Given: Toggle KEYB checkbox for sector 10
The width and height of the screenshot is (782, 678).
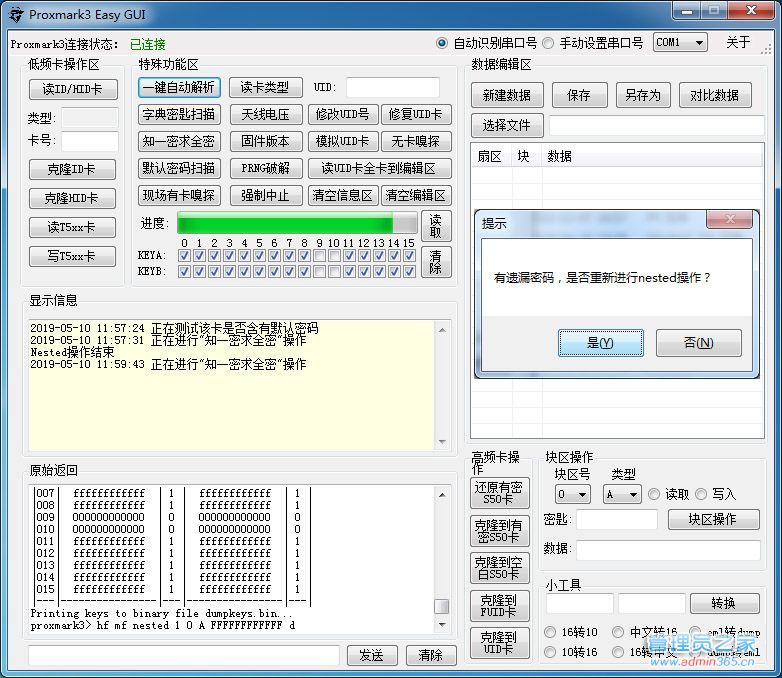Looking at the screenshot, I should [x=334, y=271].
